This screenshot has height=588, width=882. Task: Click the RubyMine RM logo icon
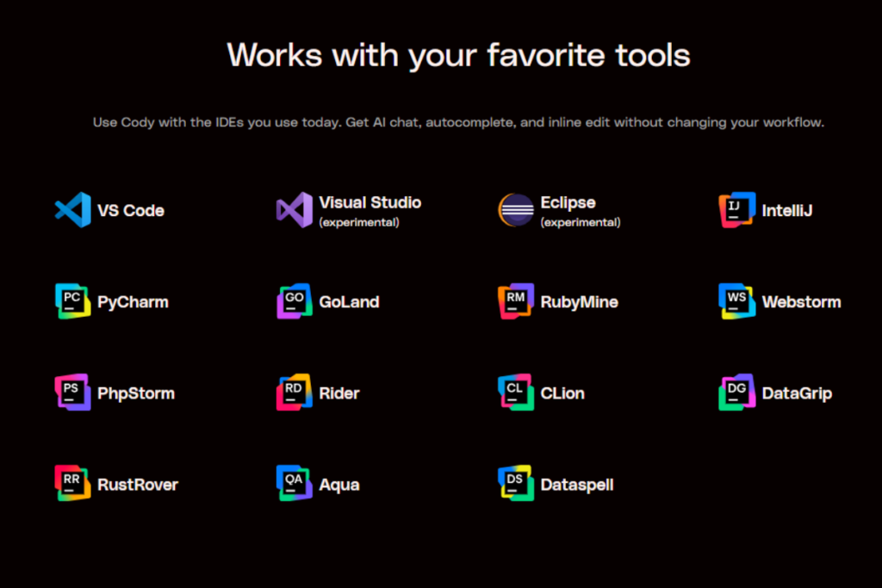click(x=516, y=301)
